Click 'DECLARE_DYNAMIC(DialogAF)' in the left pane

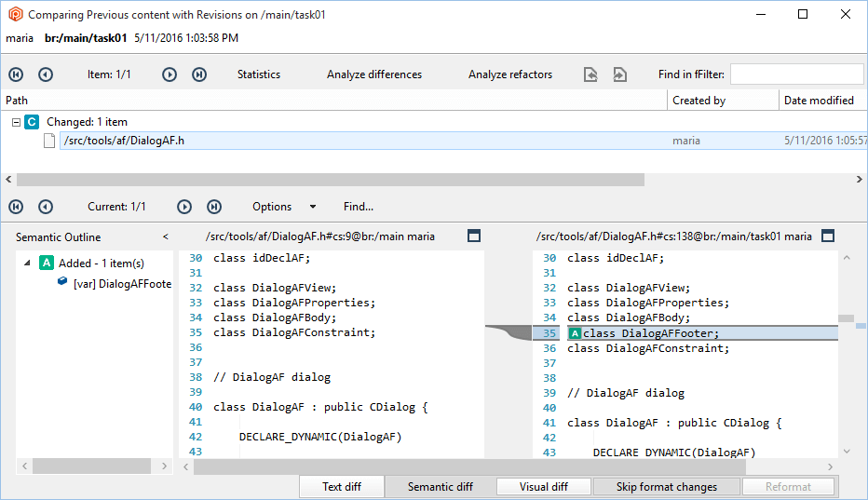[320, 437]
